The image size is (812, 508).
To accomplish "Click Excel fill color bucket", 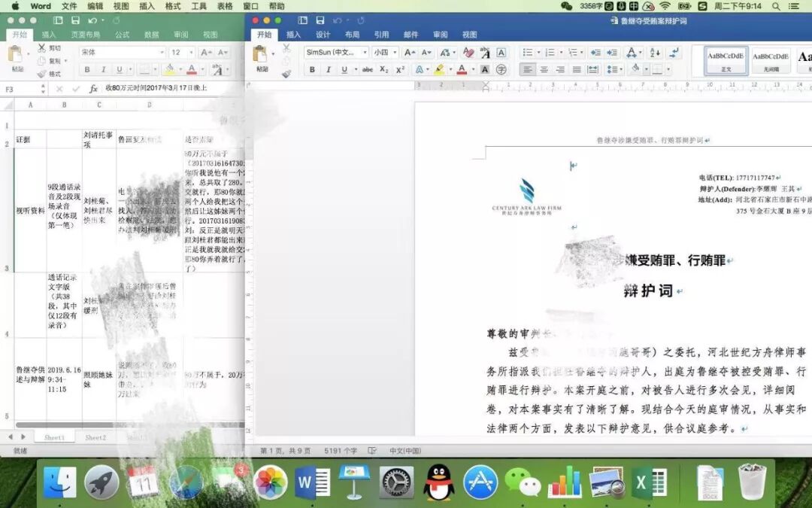I will point(170,69).
